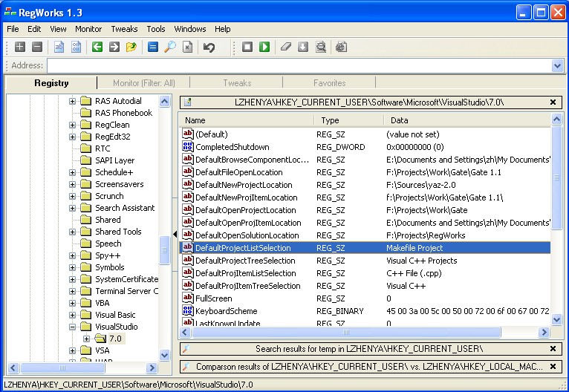This screenshot has height=392, width=569.
Task: Click the Search Assistant key in tree
Action: [x=125, y=208]
